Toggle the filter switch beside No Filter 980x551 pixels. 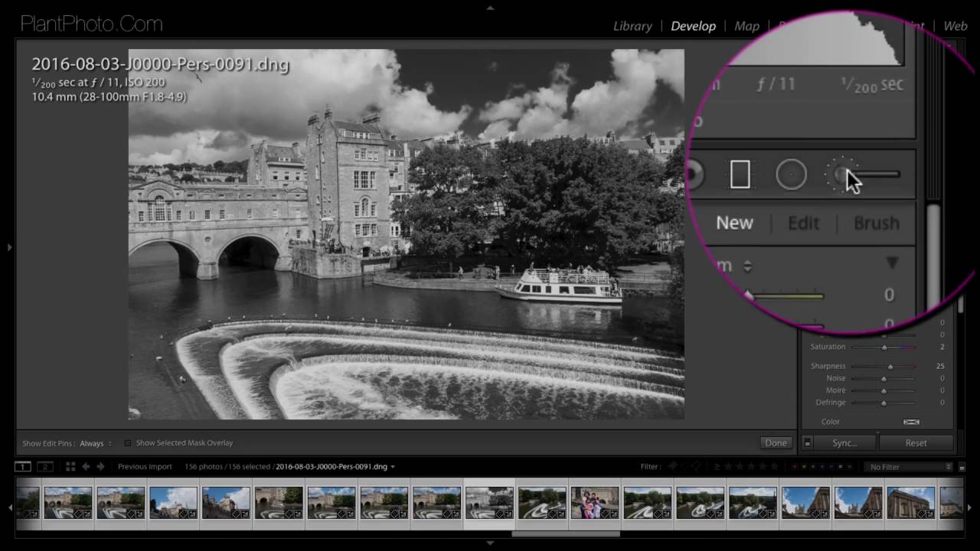click(x=962, y=467)
